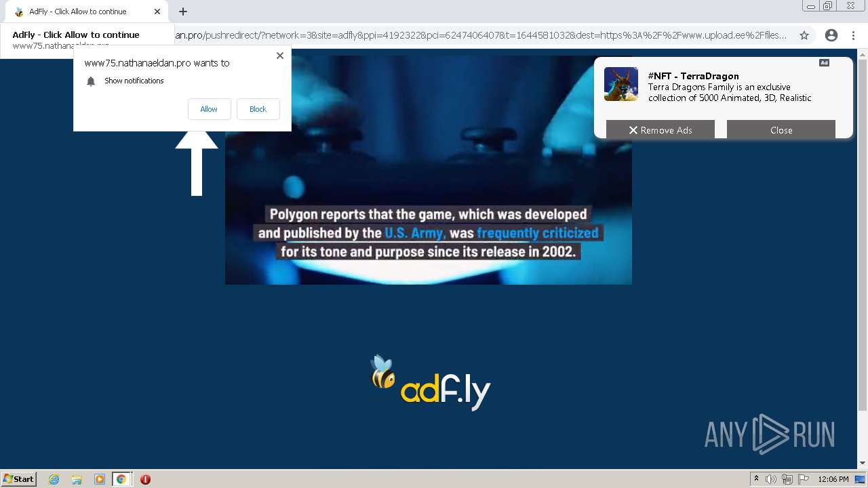
Task: Allow notifications from nathanaeldan.pro
Action: pyautogui.click(x=209, y=109)
